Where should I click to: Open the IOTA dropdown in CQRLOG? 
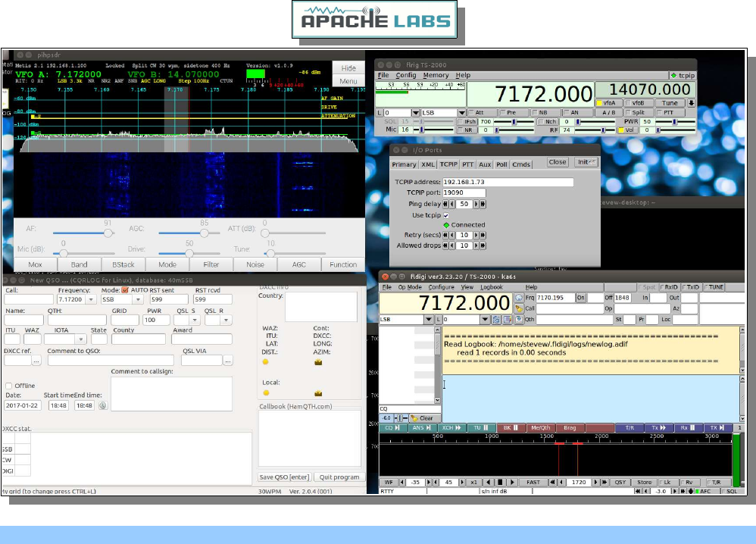[x=80, y=339]
